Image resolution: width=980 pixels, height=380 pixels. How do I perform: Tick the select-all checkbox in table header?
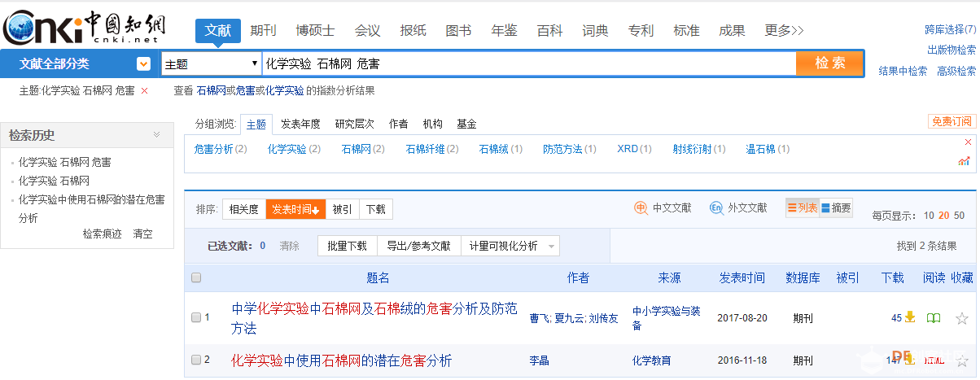(x=195, y=278)
